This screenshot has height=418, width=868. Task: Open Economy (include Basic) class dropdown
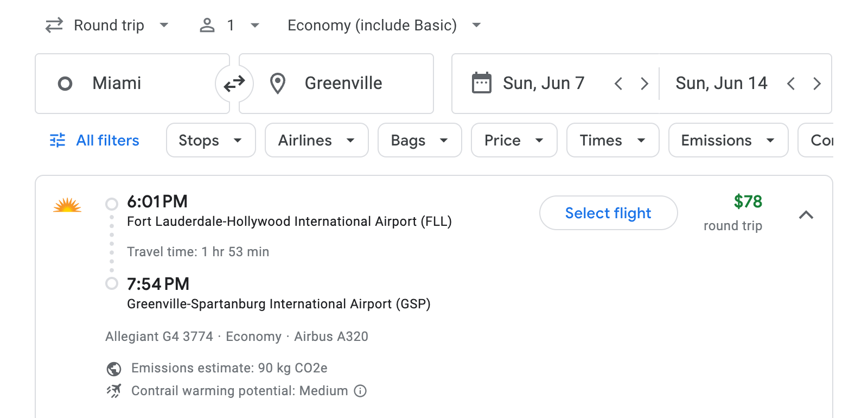[x=384, y=26]
